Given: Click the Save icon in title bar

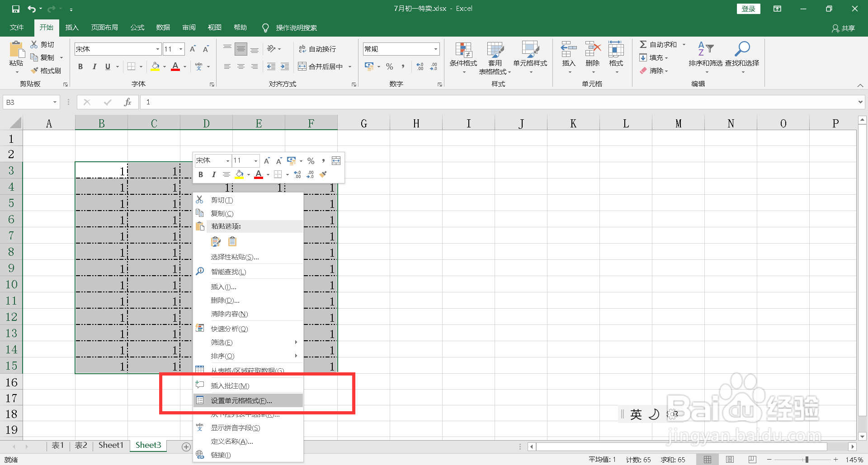Looking at the screenshot, I should (x=16, y=9).
